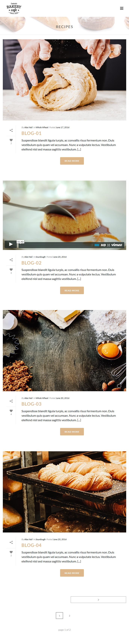Screen dimensions: 129x644
Task: Select pagination page 1
Action: [x=60, y=616]
